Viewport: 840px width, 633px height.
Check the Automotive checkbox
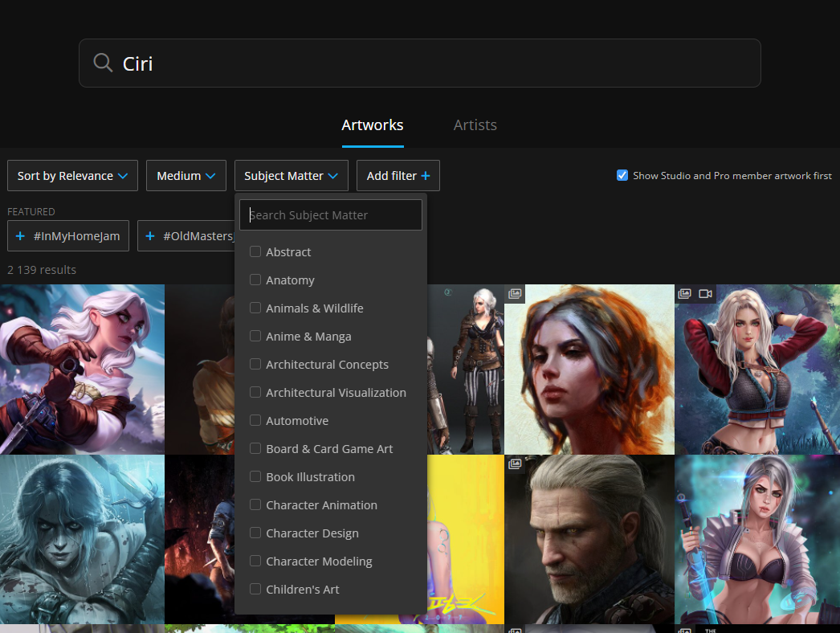pyautogui.click(x=255, y=420)
